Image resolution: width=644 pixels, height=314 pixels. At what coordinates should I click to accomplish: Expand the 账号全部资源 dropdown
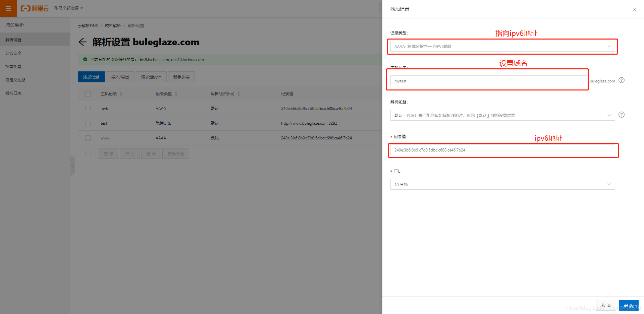68,8
